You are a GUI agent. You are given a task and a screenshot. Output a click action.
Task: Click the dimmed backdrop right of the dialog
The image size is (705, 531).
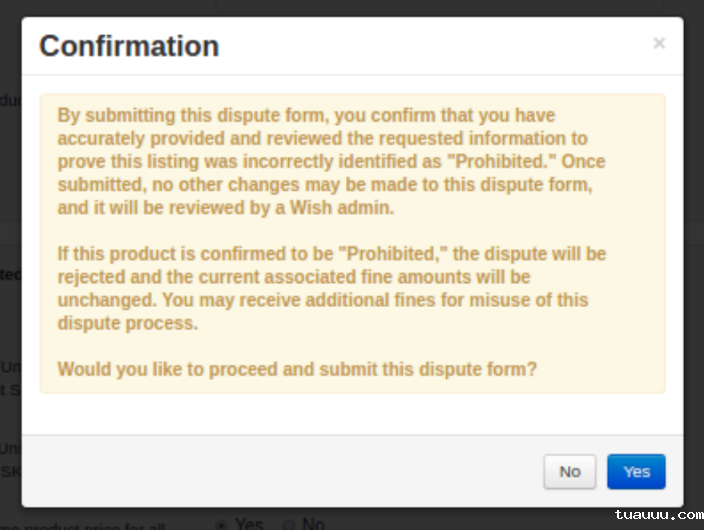pyautogui.click(x=694, y=250)
